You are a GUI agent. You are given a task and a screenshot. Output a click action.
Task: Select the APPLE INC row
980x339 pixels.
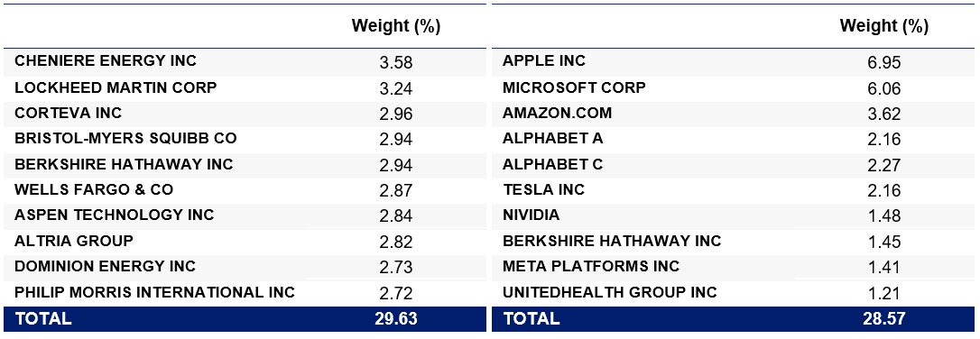(x=733, y=61)
